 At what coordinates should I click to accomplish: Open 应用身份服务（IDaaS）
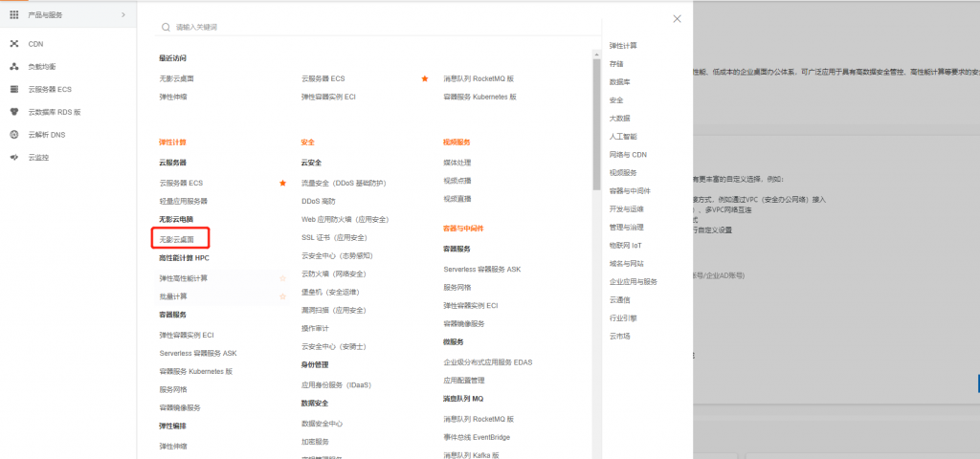tap(336, 384)
